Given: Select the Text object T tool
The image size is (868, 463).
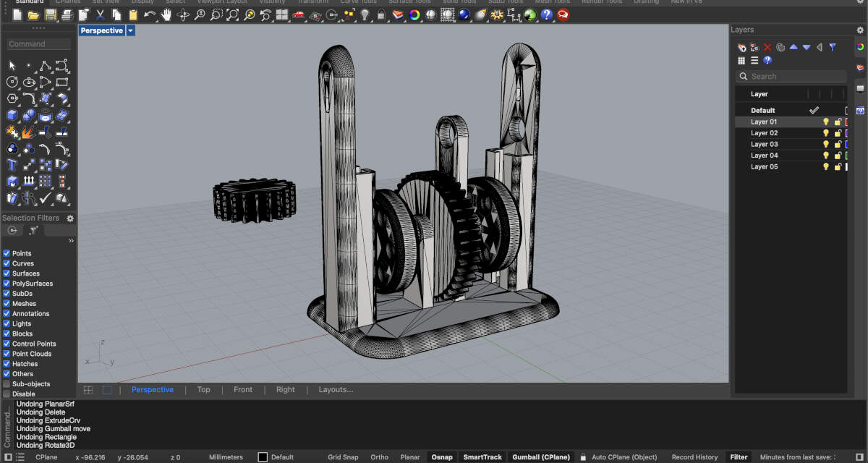Looking at the screenshot, I should (12, 166).
